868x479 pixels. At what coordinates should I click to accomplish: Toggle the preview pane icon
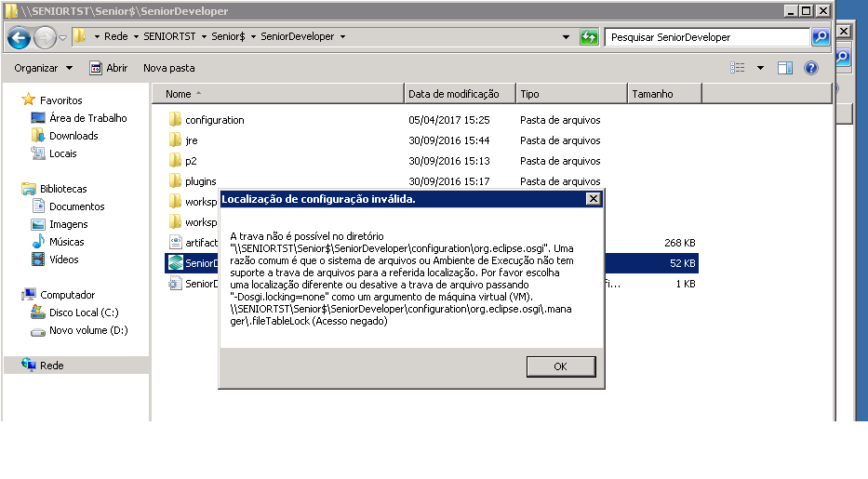pyautogui.click(x=784, y=68)
